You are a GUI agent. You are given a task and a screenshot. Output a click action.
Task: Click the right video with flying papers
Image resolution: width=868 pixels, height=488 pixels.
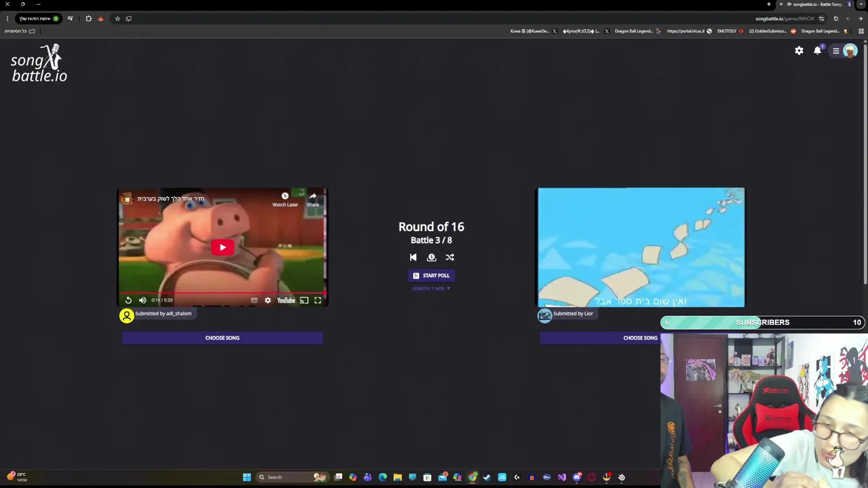pyautogui.click(x=641, y=247)
